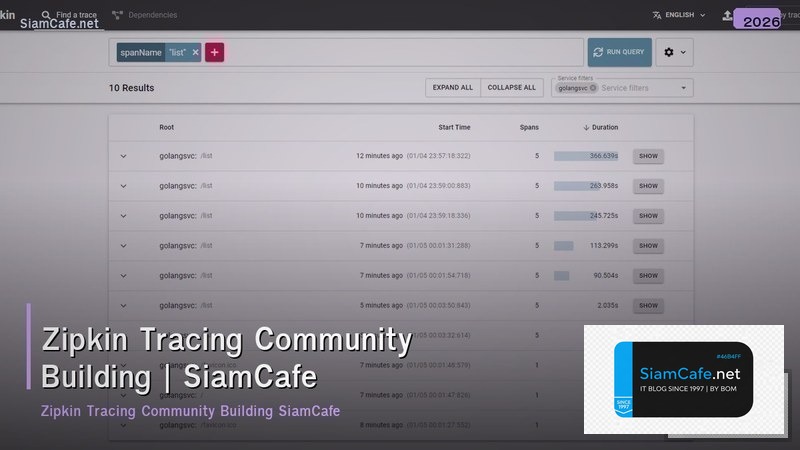Show the 245.725s trace
The image size is (800, 450).
pos(648,216)
